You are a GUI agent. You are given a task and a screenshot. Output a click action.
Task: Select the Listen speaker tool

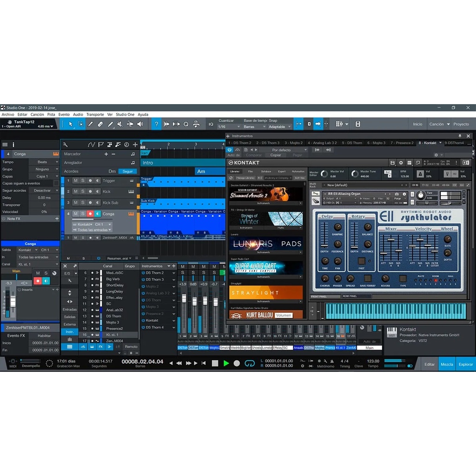coord(140,124)
